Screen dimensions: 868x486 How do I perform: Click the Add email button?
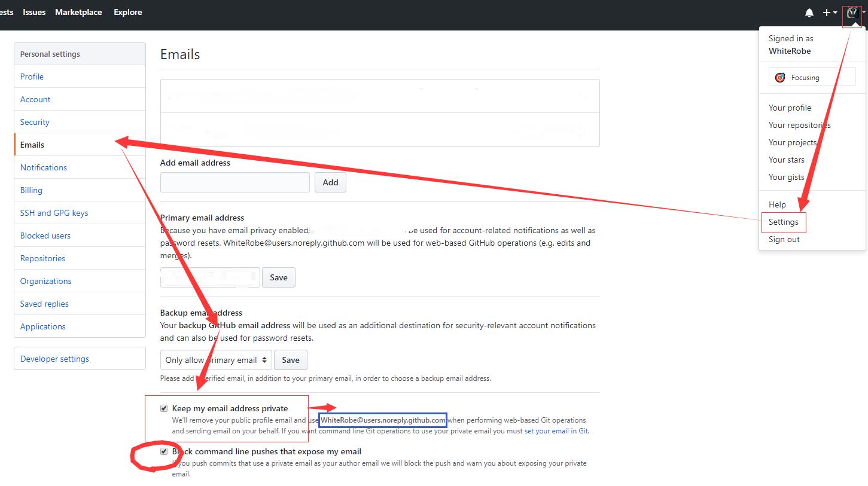point(330,182)
